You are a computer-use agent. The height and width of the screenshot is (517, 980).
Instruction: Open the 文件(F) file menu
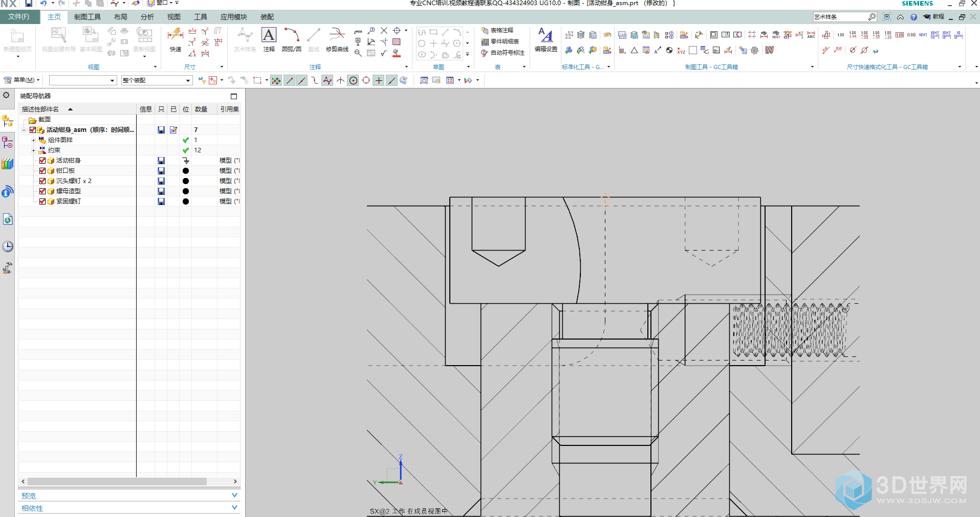(x=19, y=17)
